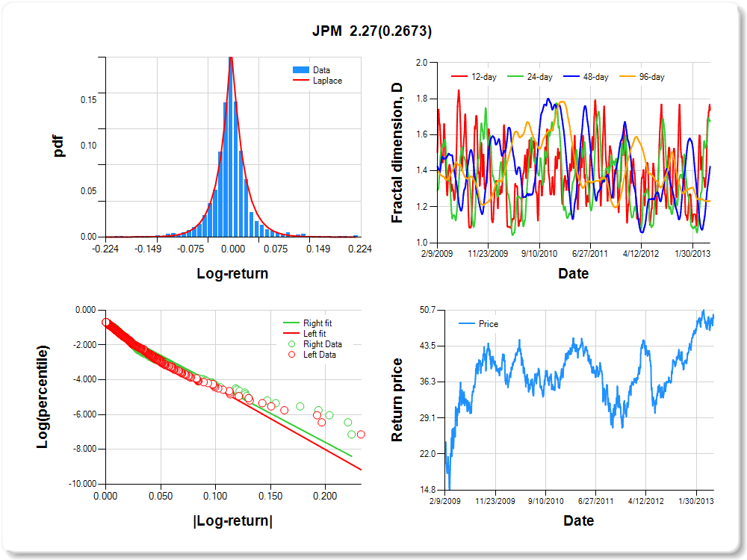Click the red 12-day legend line marker
The width and height of the screenshot is (747, 560).
(459, 77)
